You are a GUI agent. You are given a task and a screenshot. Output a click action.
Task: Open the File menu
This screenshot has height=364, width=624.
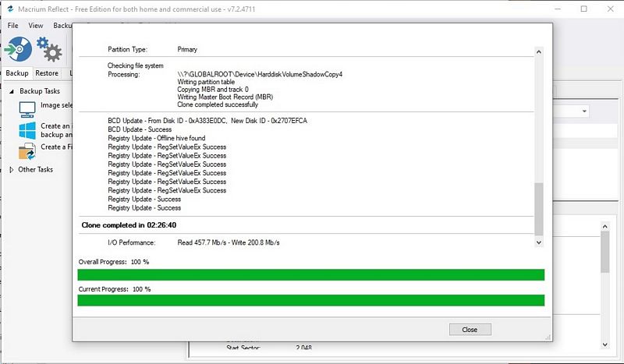(x=12, y=26)
